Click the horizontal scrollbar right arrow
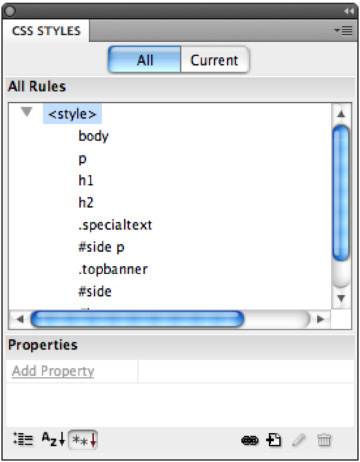The width and height of the screenshot is (360, 462). [321, 319]
